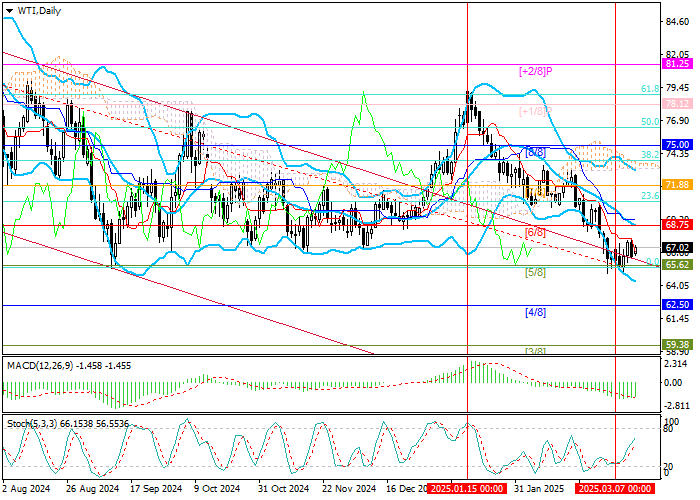
Task: Open the WTI,Daily chart dropdown arrow
Action: tap(9, 9)
